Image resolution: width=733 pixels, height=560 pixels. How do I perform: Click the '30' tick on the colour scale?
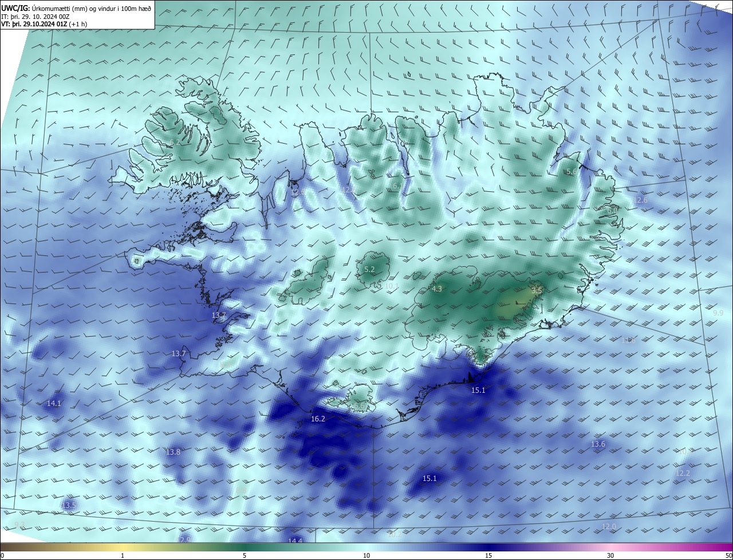point(610,555)
